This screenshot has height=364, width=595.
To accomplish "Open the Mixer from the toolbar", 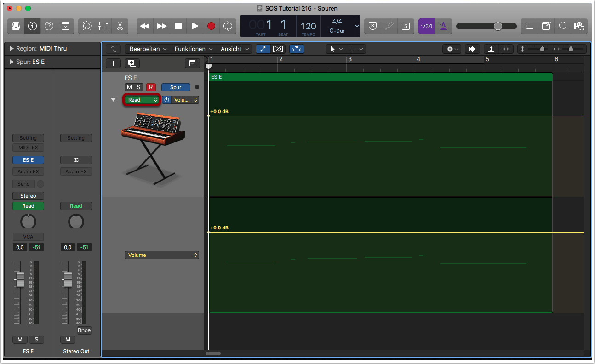I will click(103, 26).
